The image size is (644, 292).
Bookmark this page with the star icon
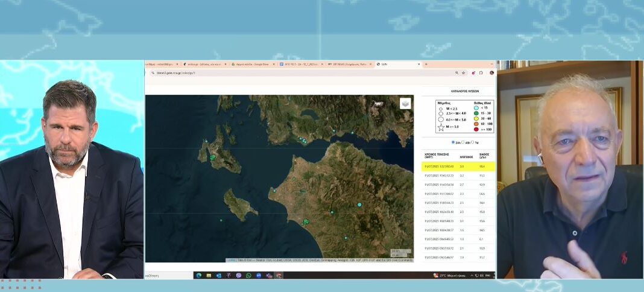463,72
